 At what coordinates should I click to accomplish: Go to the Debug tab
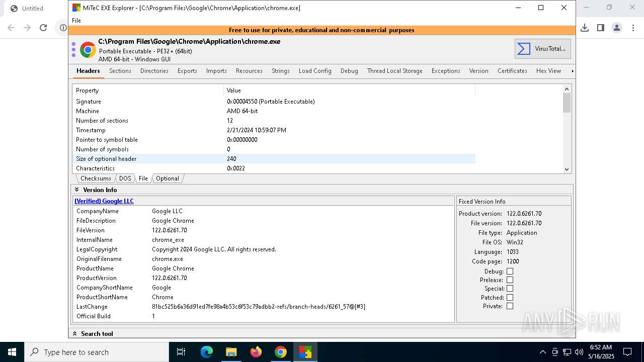349,71
